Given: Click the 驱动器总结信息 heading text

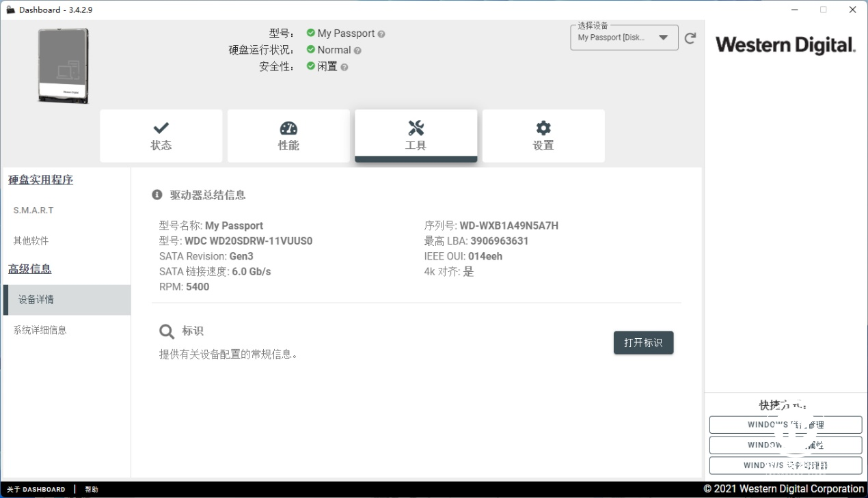Looking at the screenshot, I should click(208, 195).
